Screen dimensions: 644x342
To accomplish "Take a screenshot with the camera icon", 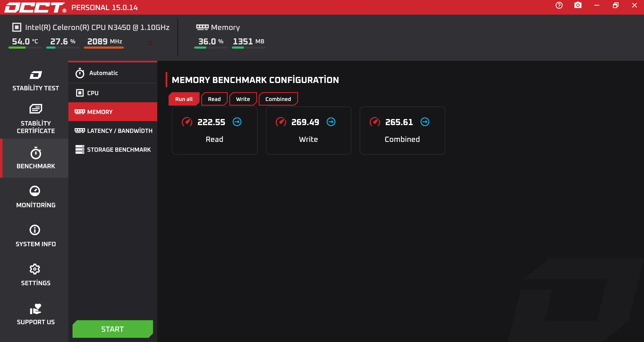I will pyautogui.click(x=578, y=5).
